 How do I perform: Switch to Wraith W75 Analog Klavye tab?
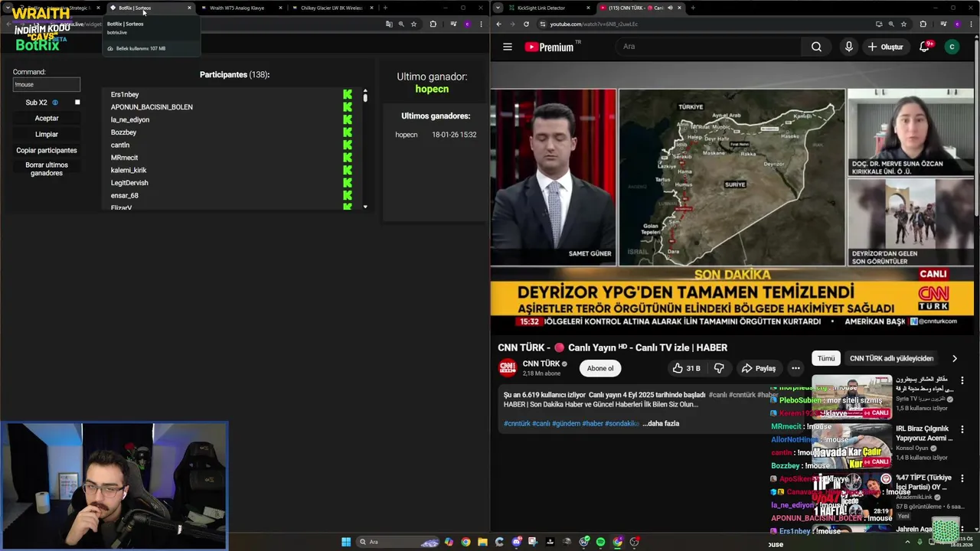point(241,8)
